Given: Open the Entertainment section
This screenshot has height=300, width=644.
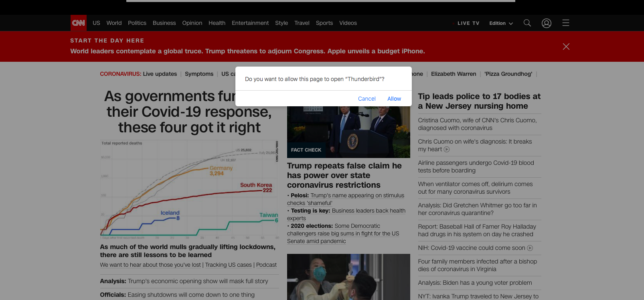Looking at the screenshot, I should 250,23.
